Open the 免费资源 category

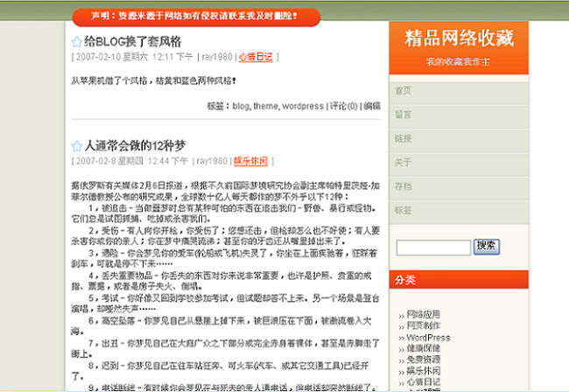(423, 360)
